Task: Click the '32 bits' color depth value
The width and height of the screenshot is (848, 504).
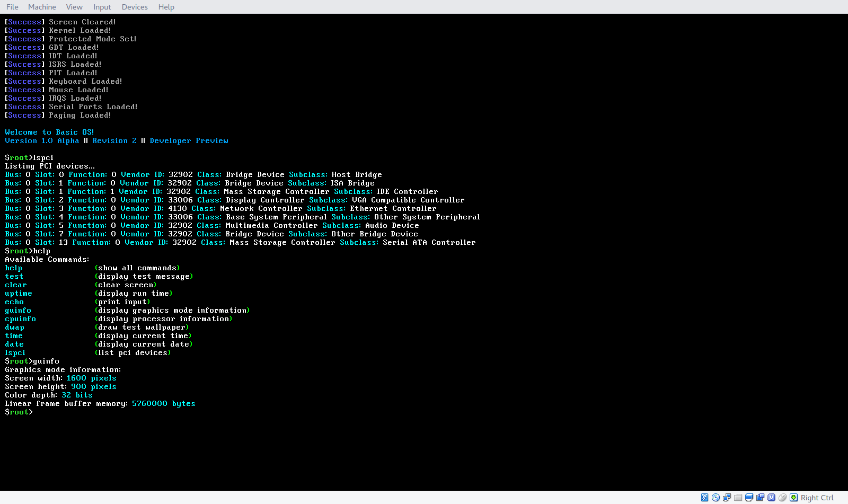Action: (77, 395)
